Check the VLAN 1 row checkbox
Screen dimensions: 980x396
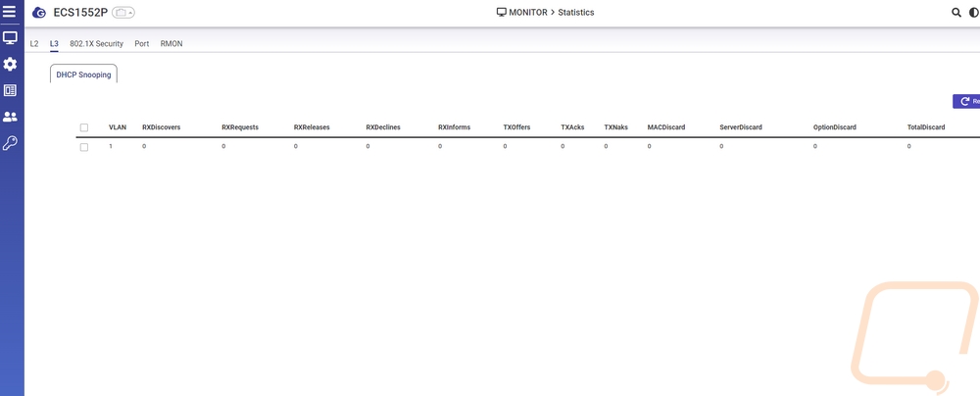[84, 147]
